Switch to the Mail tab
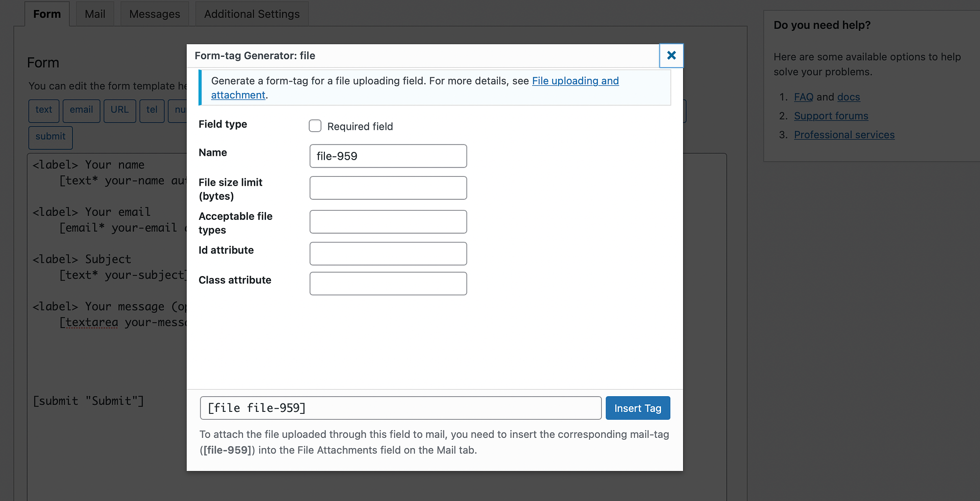The image size is (980, 501). pyautogui.click(x=95, y=14)
